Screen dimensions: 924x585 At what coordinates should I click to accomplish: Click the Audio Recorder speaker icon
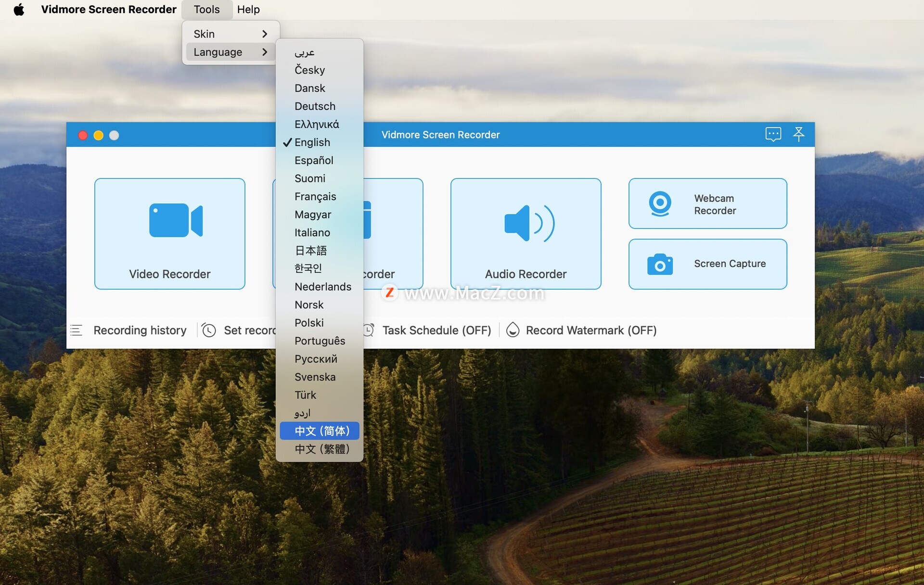coord(529,223)
